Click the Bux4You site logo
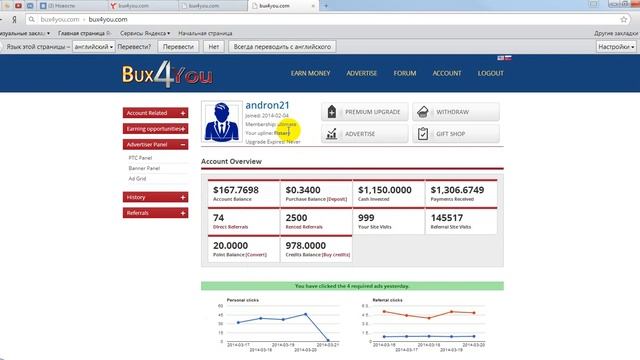The width and height of the screenshot is (640, 360). tap(167, 74)
